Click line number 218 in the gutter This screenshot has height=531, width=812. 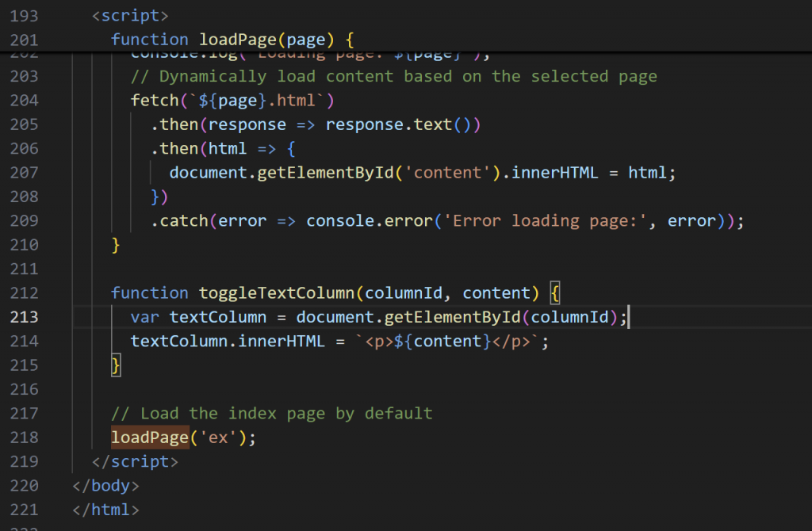[x=25, y=437]
